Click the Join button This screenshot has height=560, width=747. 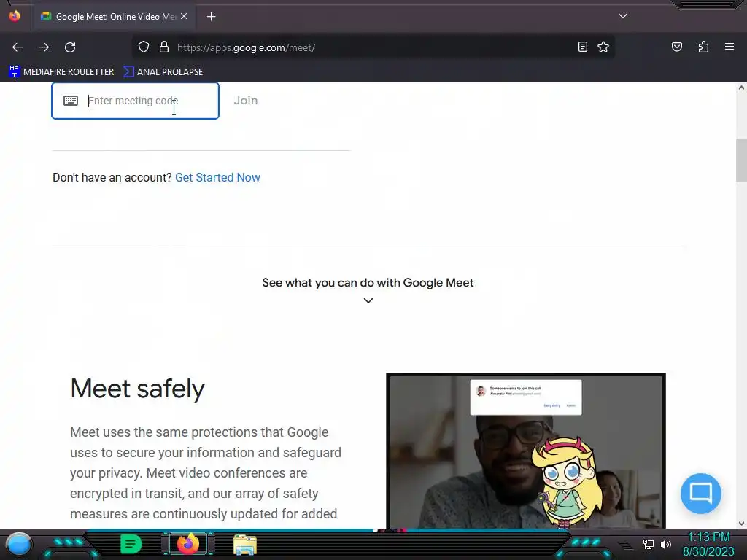245,101
